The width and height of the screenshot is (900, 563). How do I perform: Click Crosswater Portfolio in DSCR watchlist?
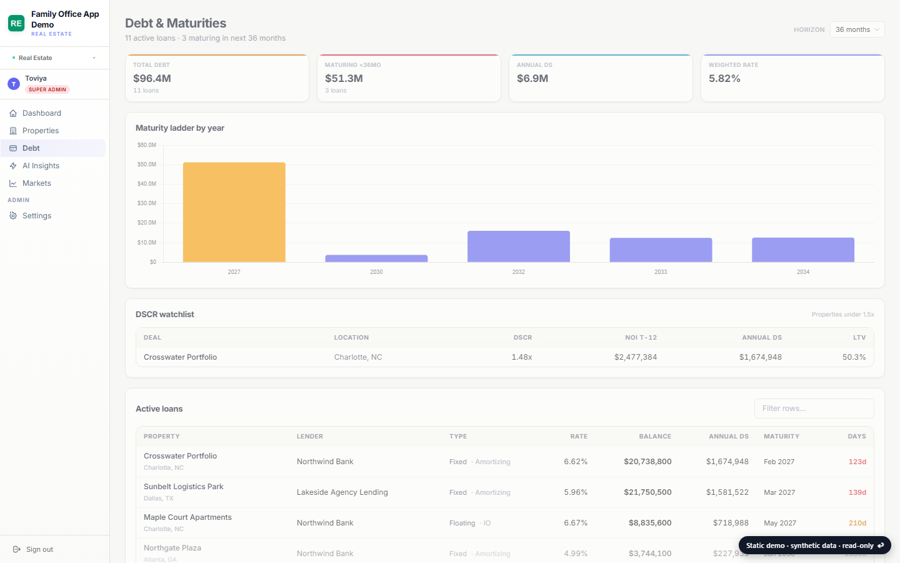click(x=180, y=357)
